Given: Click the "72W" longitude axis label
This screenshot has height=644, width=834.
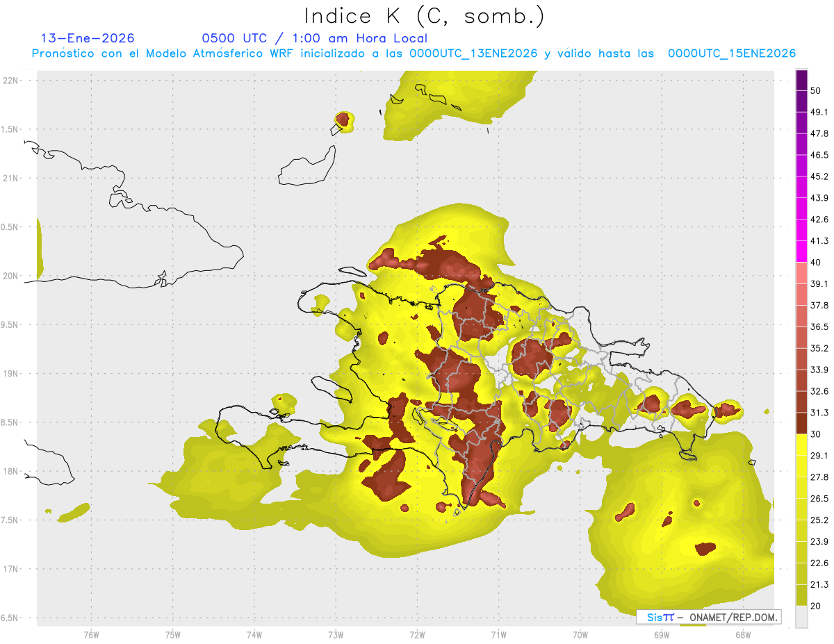Looking at the screenshot, I should click(x=417, y=635).
